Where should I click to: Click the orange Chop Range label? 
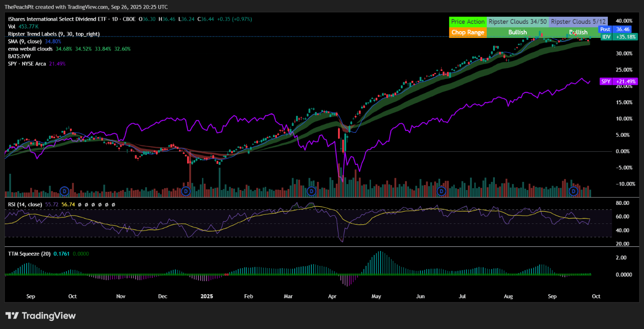click(x=468, y=32)
